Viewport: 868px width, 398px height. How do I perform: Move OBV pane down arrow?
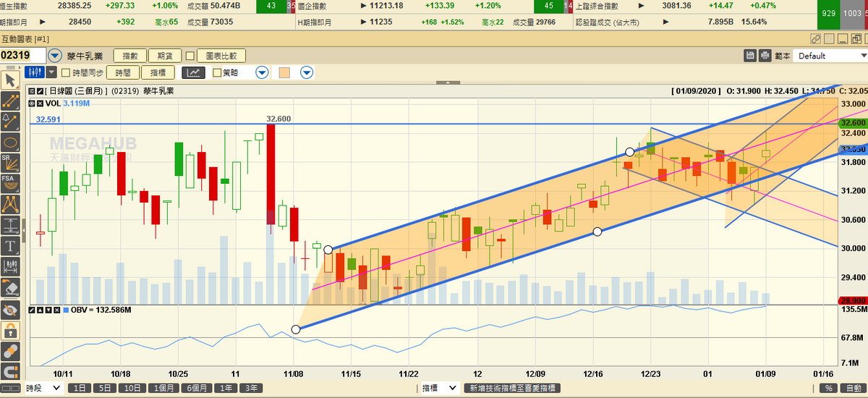tap(48, 310)
